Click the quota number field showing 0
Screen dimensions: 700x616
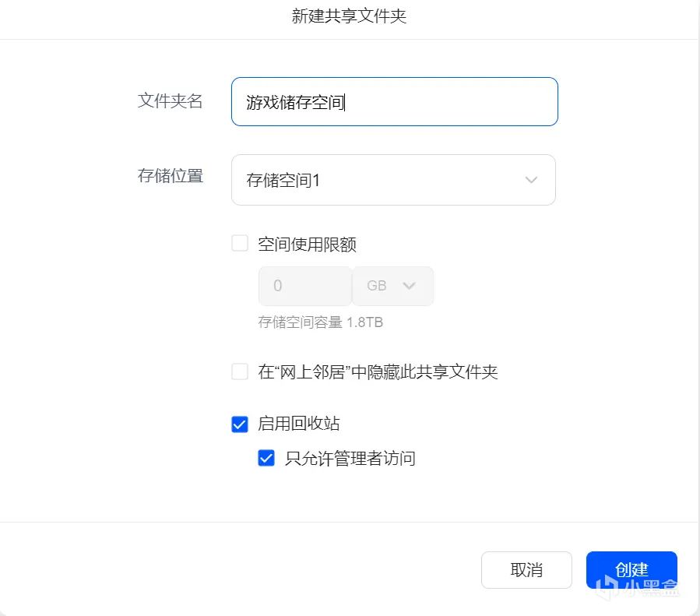coord(304,286)
